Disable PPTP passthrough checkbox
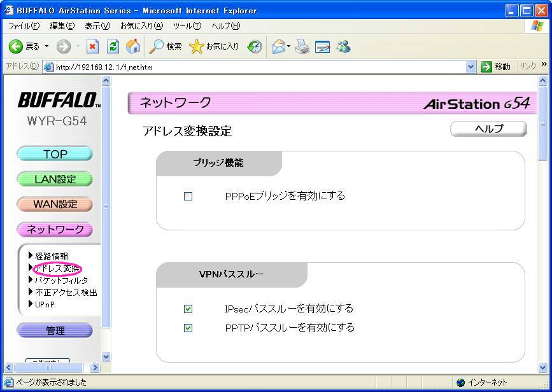 188,328
